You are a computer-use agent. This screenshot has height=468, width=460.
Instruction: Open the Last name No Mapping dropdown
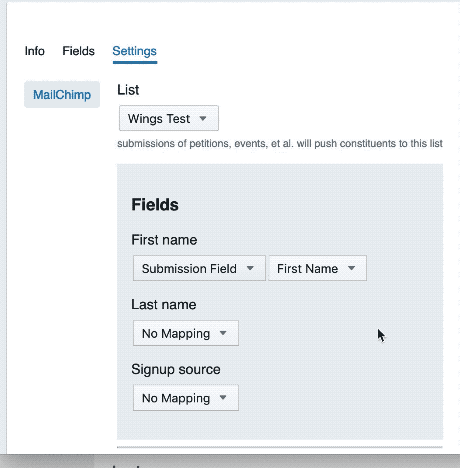pos(186,333)
